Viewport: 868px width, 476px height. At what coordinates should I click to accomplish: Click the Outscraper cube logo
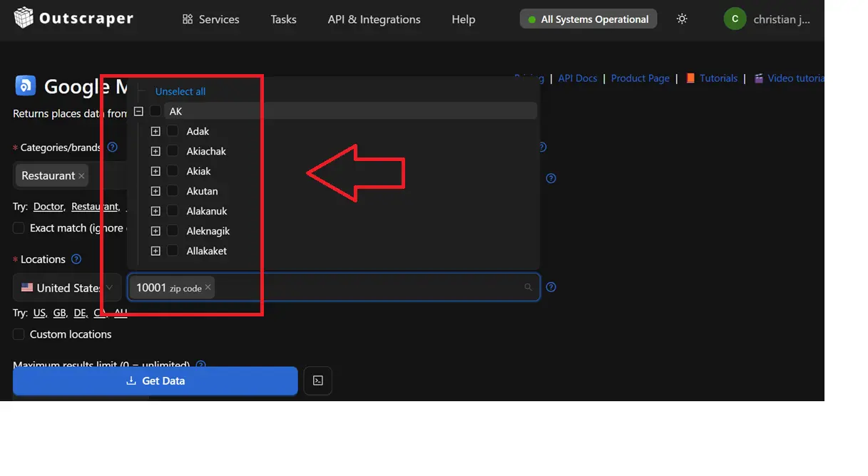24,18
